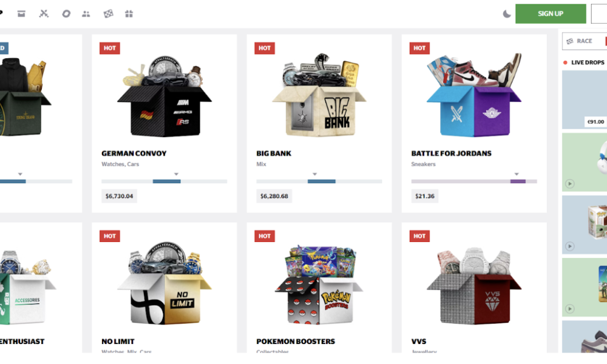Open the crossed swords battles icon
The width and height of the screenshot is (607, 364).
coord(44,14)
